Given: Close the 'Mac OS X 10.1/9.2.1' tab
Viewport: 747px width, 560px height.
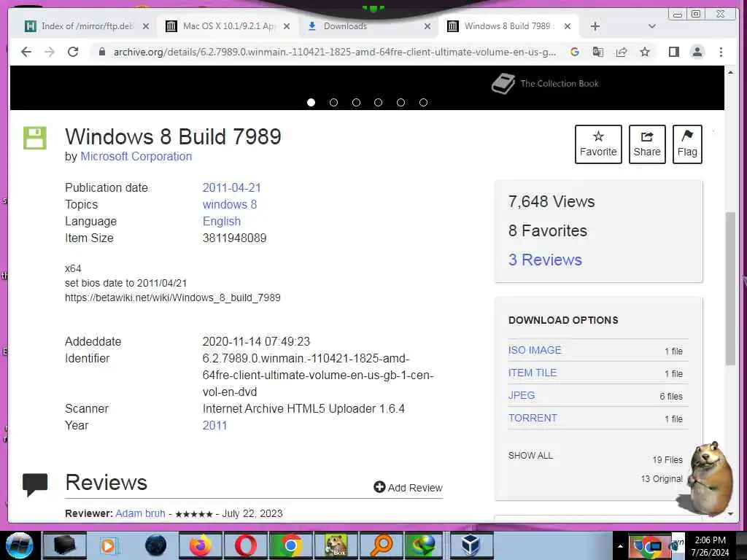Looking at the screenshot, I should click(x=286, y=26).
